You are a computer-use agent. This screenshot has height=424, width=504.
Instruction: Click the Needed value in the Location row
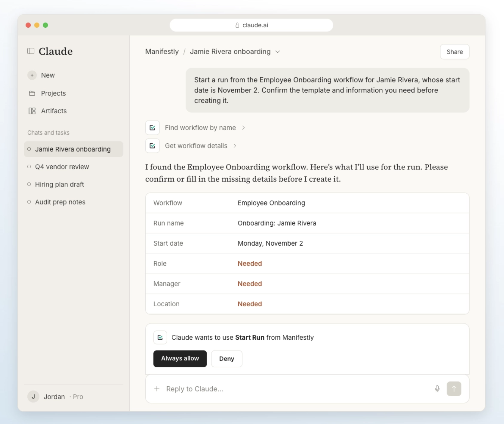(x=250, y=304)
